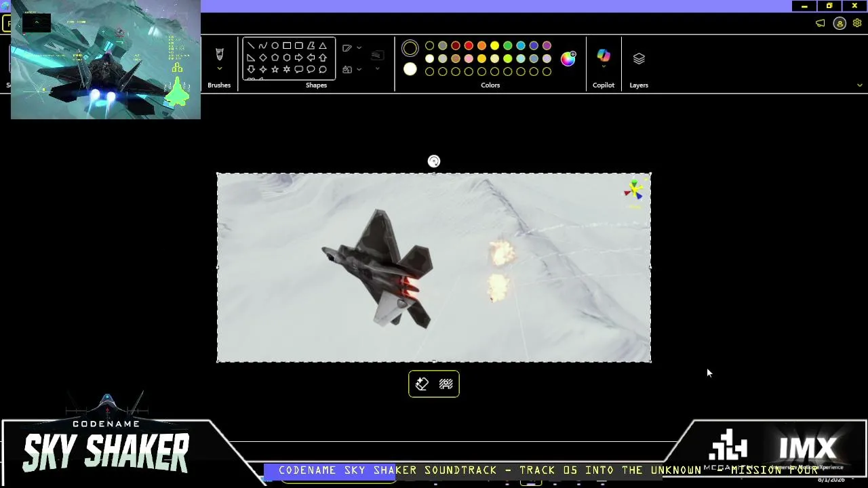This screenshot has width=868, height=488.
Task: Select the freeform Polygon shape
Action: 311,46
